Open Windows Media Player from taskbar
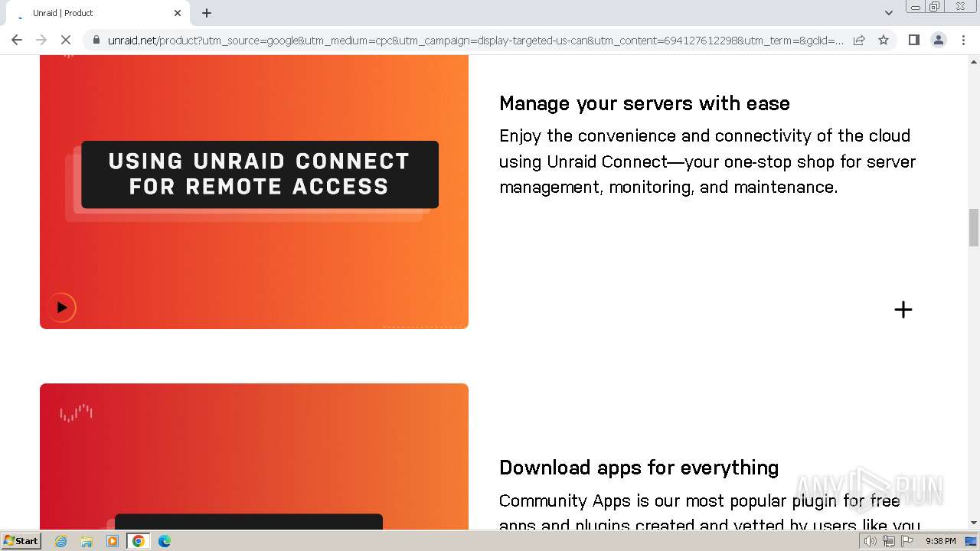 point(113,541)
